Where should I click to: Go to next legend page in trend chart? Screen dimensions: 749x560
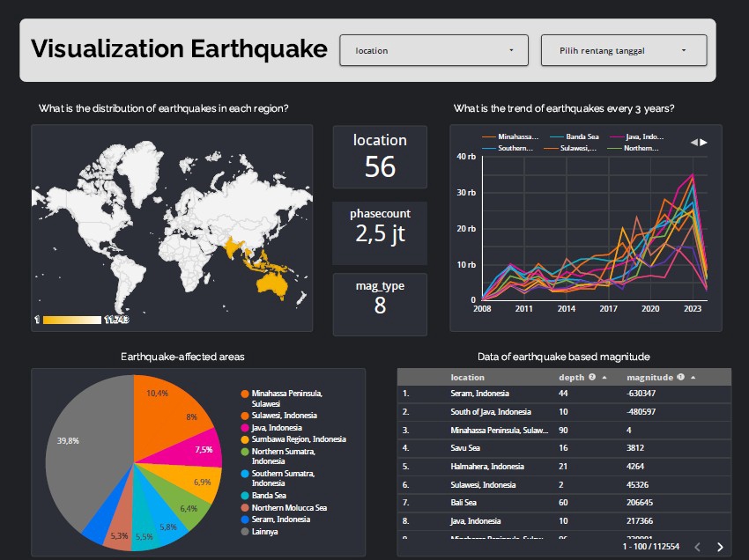click(704, 142)
